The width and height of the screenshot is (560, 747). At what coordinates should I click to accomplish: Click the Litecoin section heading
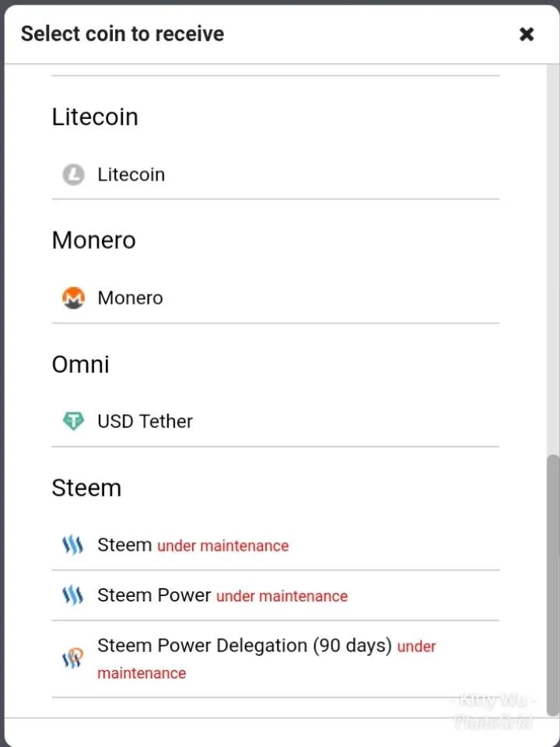click(x=95, y=117)
